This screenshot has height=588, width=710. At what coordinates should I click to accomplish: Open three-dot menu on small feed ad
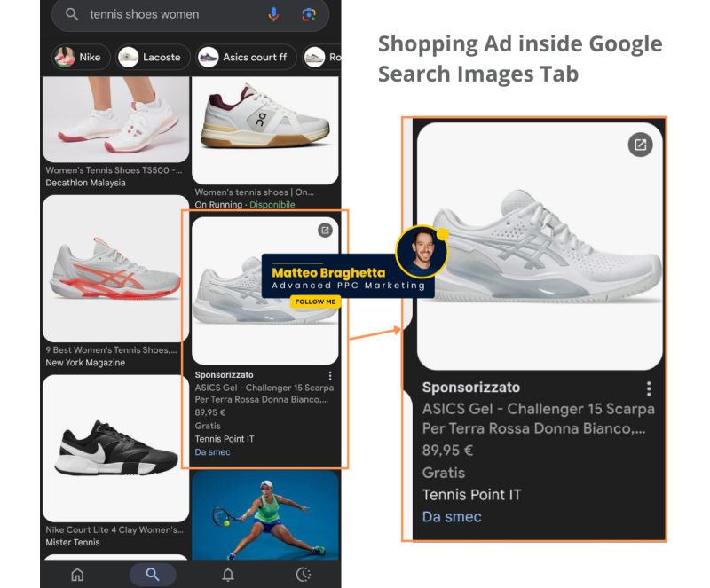(330, 376)
